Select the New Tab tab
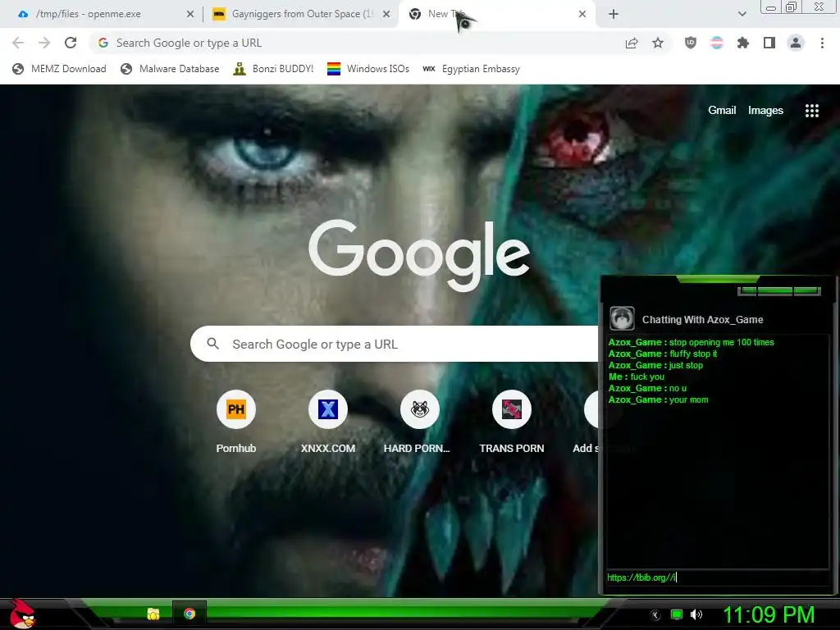 tap(496, 14)
